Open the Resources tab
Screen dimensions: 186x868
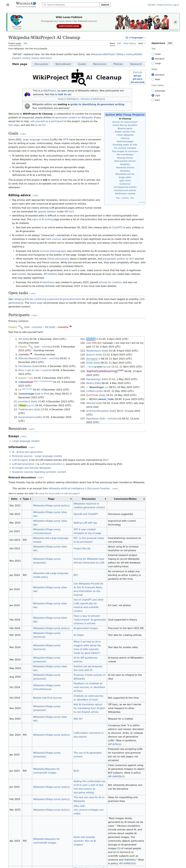pyautogui.click(x=100, y=64)
